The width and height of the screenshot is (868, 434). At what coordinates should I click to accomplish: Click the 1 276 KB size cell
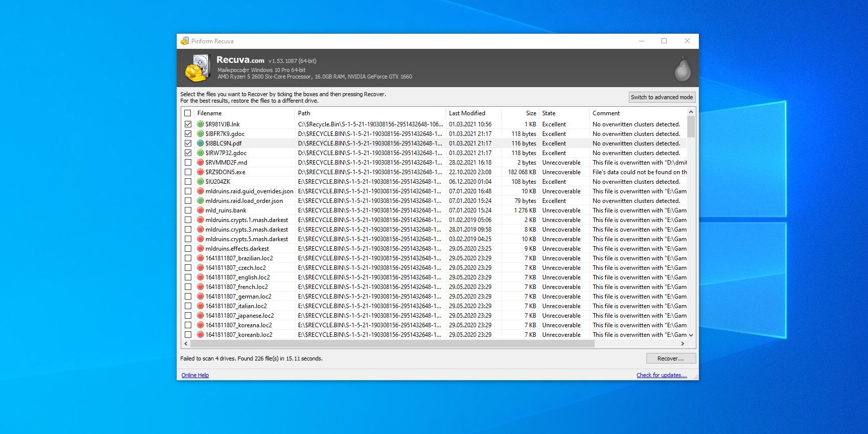[x=525, y=210]
